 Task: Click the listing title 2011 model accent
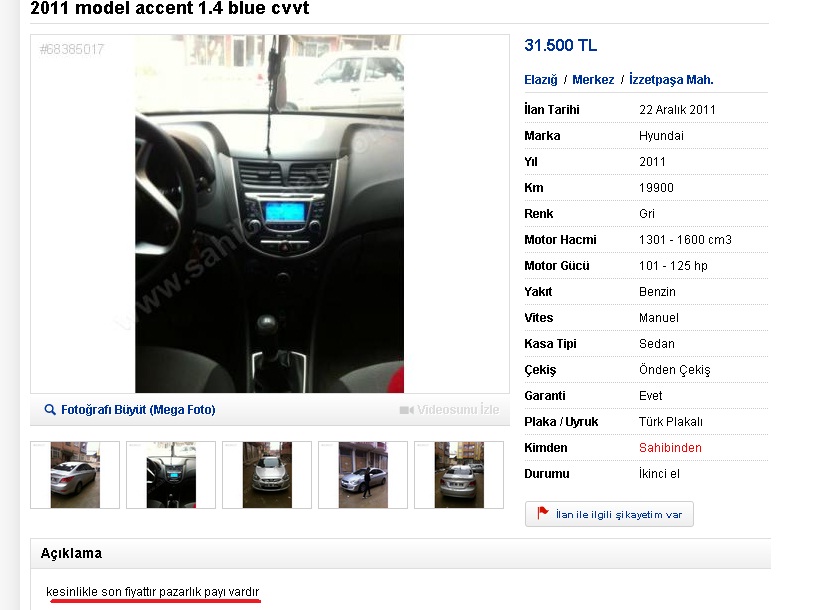tap(169, 8)
